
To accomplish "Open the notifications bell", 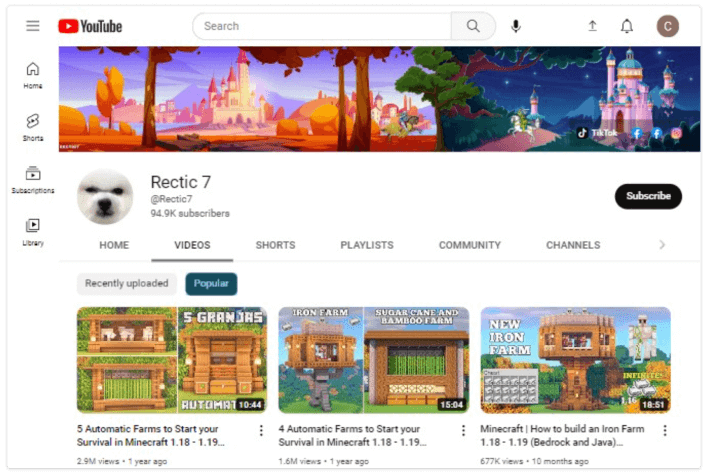I will pyautogui.click(x=627, y=26).
